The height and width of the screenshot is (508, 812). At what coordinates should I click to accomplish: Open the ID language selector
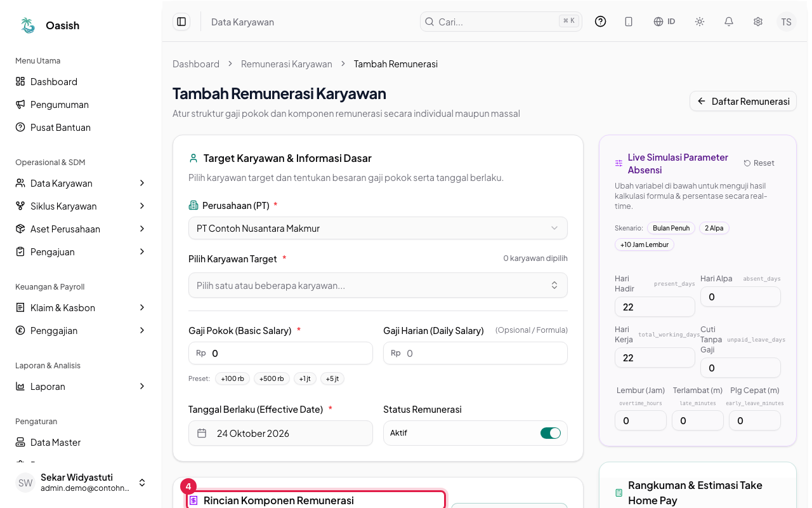pyautogui.click(x=664, y=22)
